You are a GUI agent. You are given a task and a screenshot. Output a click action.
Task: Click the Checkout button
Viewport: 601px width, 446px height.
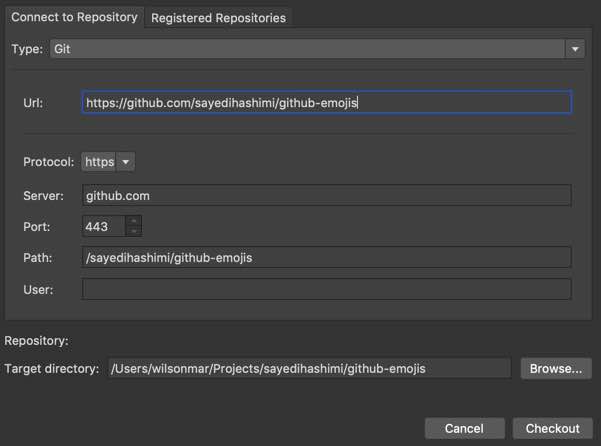(553, 428)
